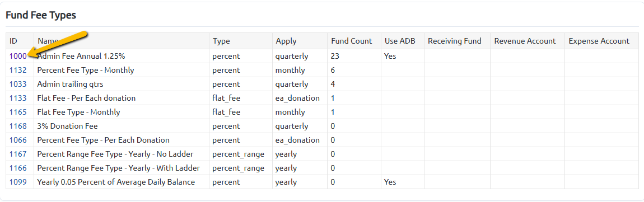Viewport: 644px width, 202px height.
Task: Open fee type ID 1133
Action: click(x=18, y=98)
